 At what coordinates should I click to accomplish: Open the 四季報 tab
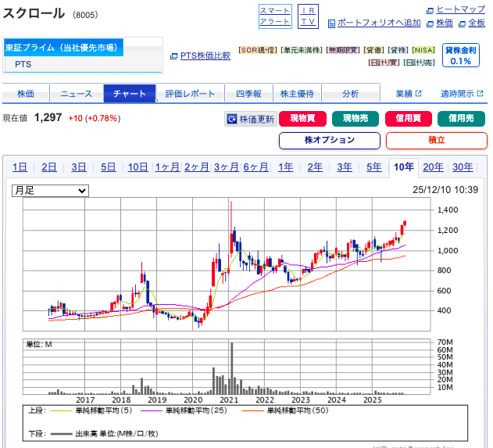coord(248,94)
